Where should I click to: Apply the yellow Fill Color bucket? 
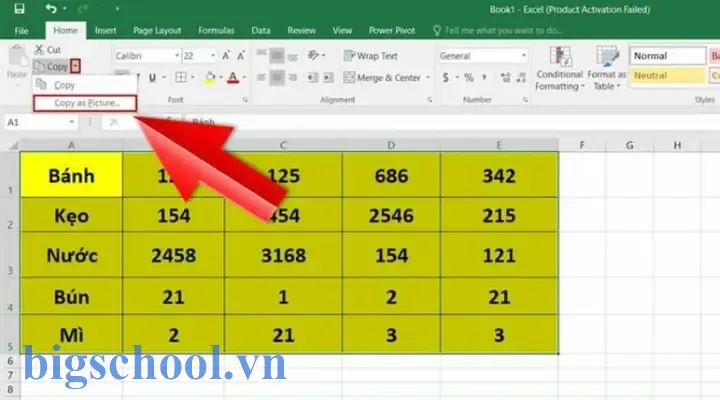[x=210, y=78]
